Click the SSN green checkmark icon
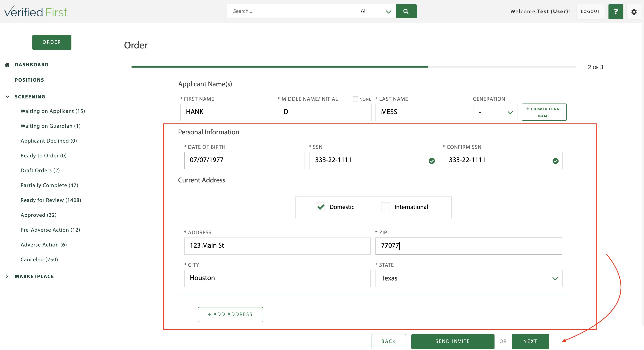Image resolution: width=644 pixels, height=350 pixels. pyautogui.click(x=431, y=161)
